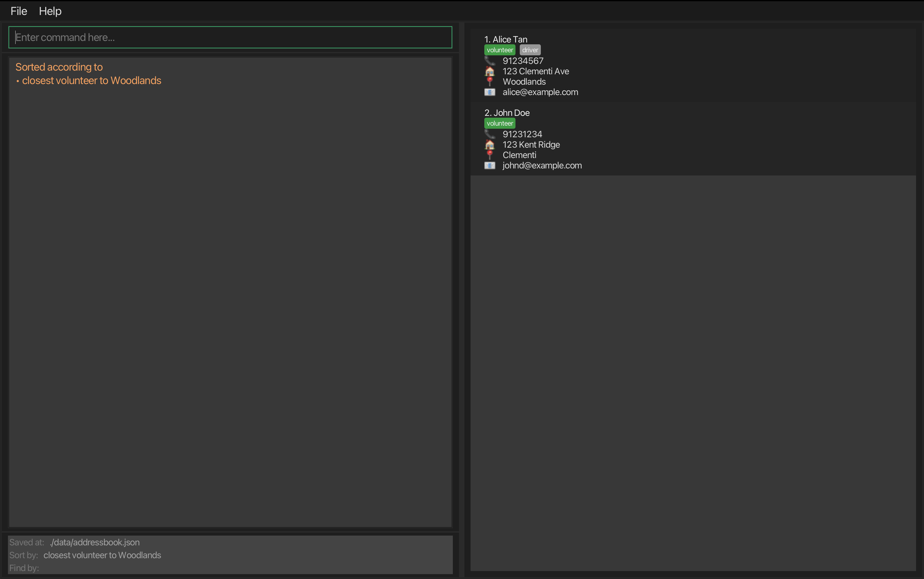924x579 pixels.
Task: Open the Help menu
Action: [x=50, y=11]
